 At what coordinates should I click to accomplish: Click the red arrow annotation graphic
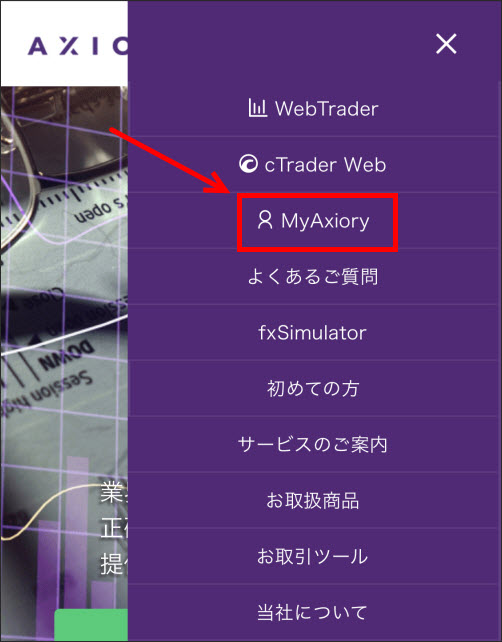170,160
